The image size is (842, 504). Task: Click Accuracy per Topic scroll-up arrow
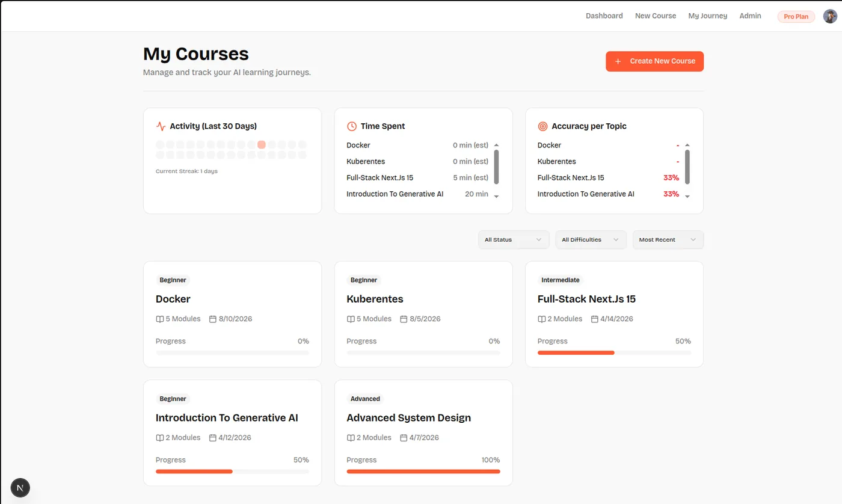pyautogui.click(x=687, y=145)
